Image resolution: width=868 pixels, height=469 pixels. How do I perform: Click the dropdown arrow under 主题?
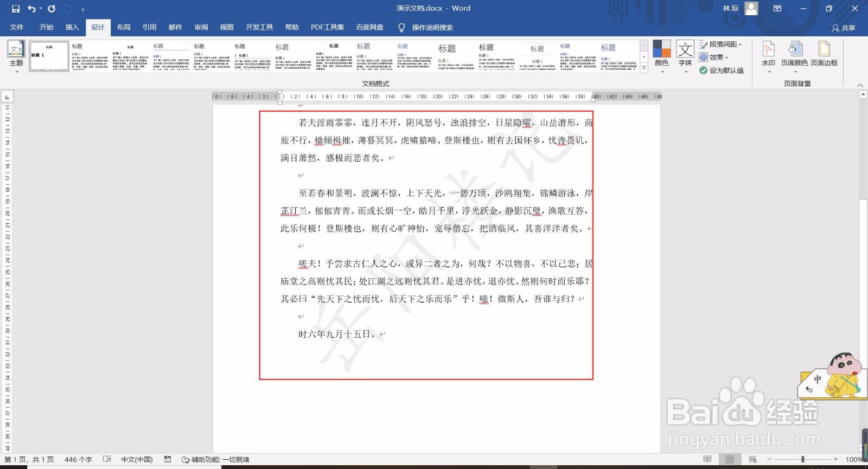16,72
